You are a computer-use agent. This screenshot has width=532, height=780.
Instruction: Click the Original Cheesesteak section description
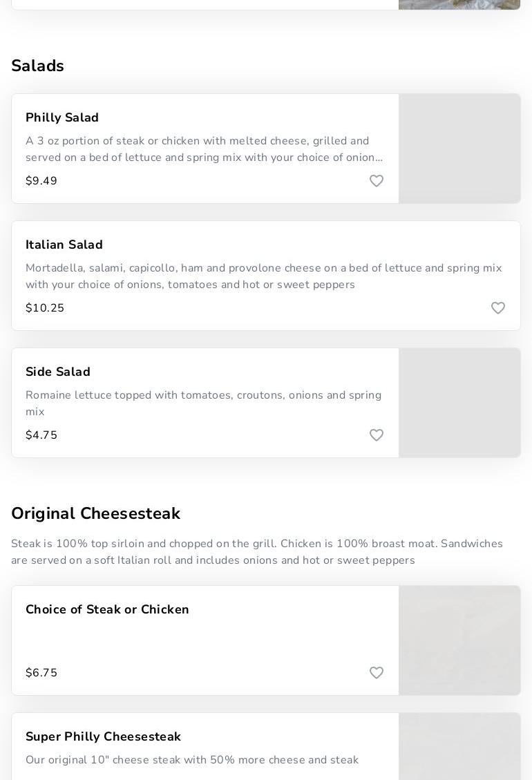point(257,552)
